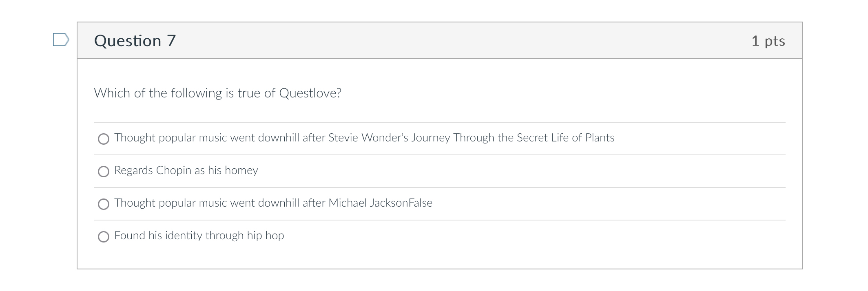868x291 pixels.
Task: Select radio button for Regards Chopin answer
Action: pos(104,172)
